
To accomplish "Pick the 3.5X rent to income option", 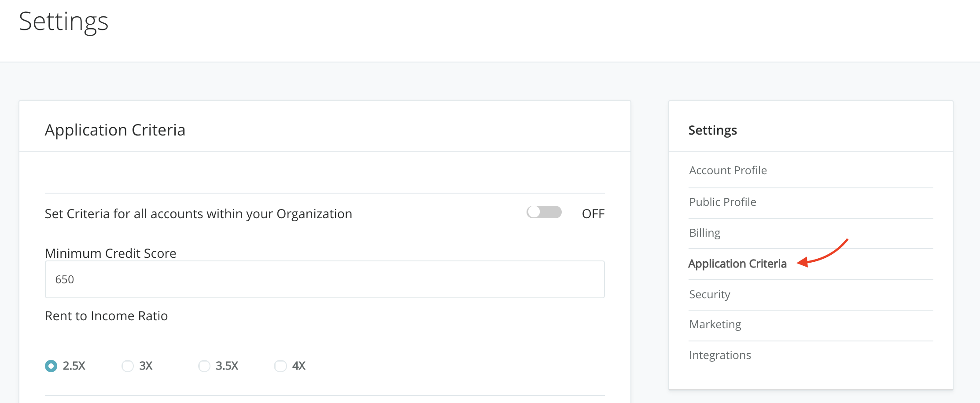I will point(204,366).
